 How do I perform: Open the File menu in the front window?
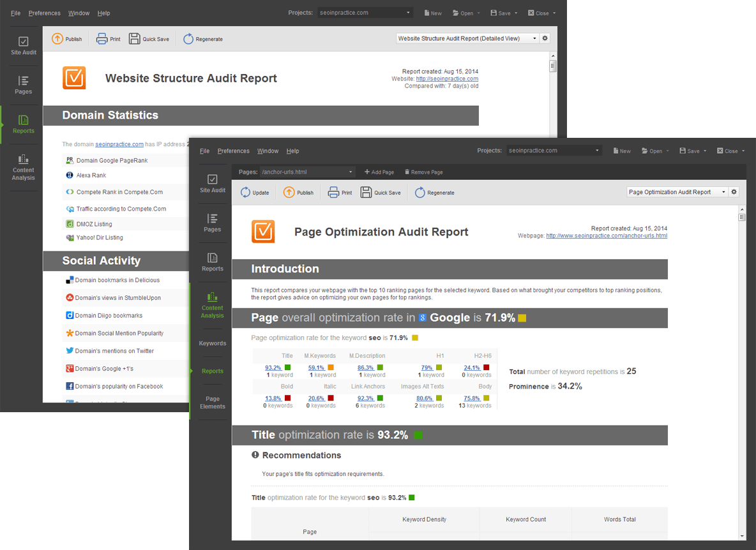pyautogui.click(x=205, y=151)
